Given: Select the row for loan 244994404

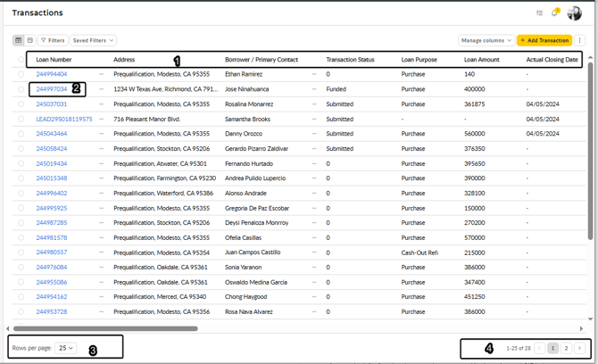Looking at the screenshot, I should click(x=21, y=74).
